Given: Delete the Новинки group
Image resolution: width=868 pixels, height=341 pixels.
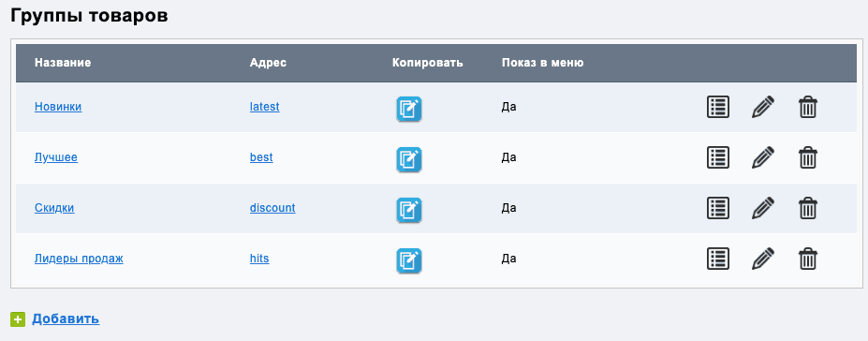Looking at the screenshot, I should point(808,107).
